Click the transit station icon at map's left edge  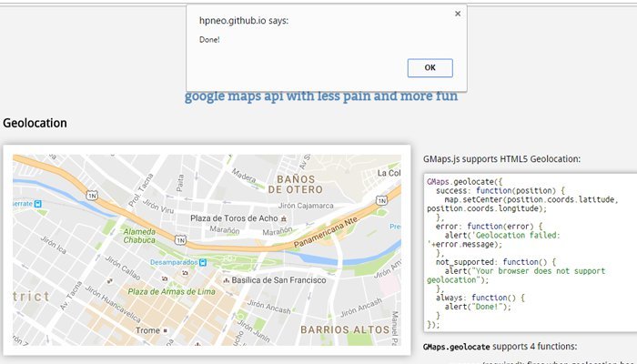click(x=38, y=204)
